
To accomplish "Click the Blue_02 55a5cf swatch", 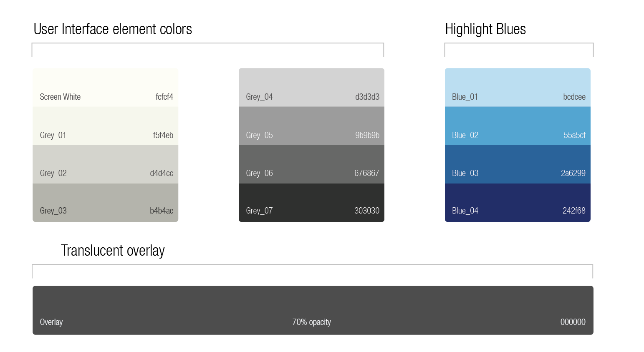I will pyautogui.click(x=518, y=126).
